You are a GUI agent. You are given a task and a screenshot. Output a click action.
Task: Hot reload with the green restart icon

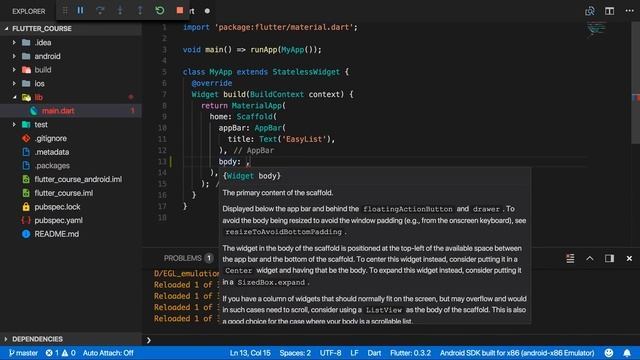tap(160, 11)
